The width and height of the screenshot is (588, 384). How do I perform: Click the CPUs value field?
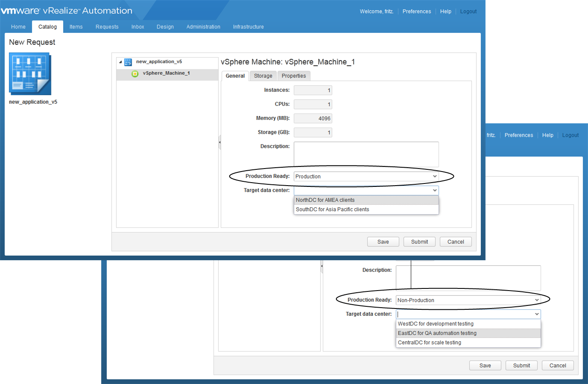click(313, 104)
